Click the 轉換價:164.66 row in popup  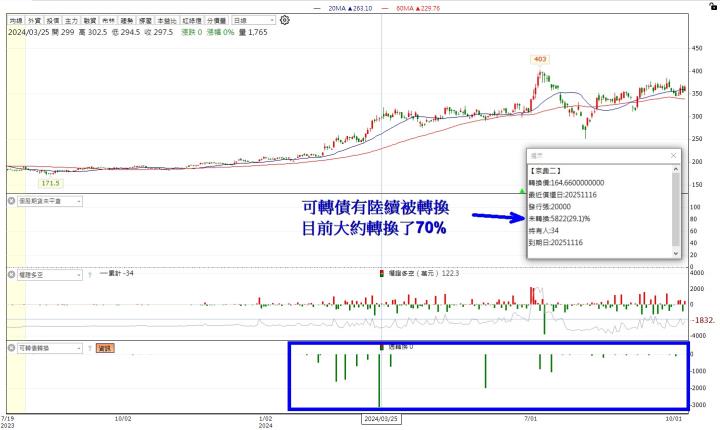(566, 183)
